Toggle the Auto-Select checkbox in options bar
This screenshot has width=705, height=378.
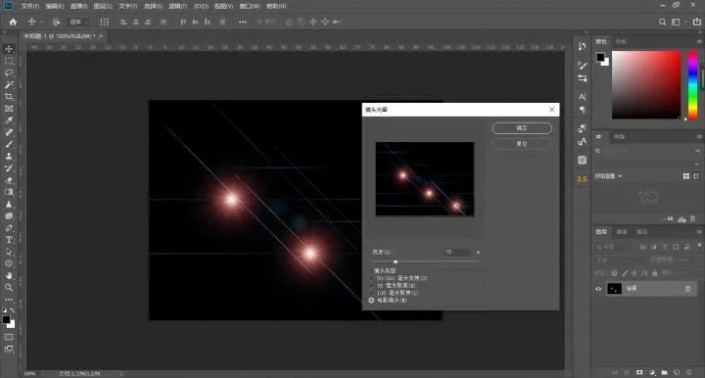pyautogui.click(x=57, y=22)
